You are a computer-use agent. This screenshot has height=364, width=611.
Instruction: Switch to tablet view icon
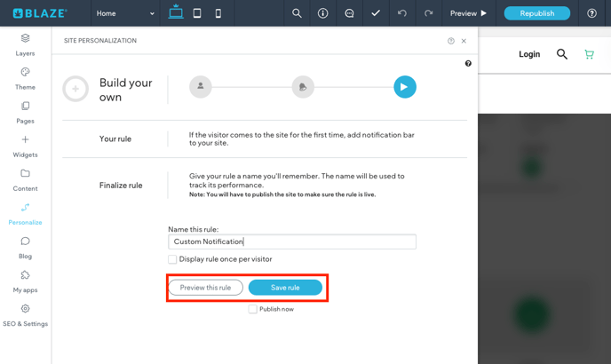(197, 13)
